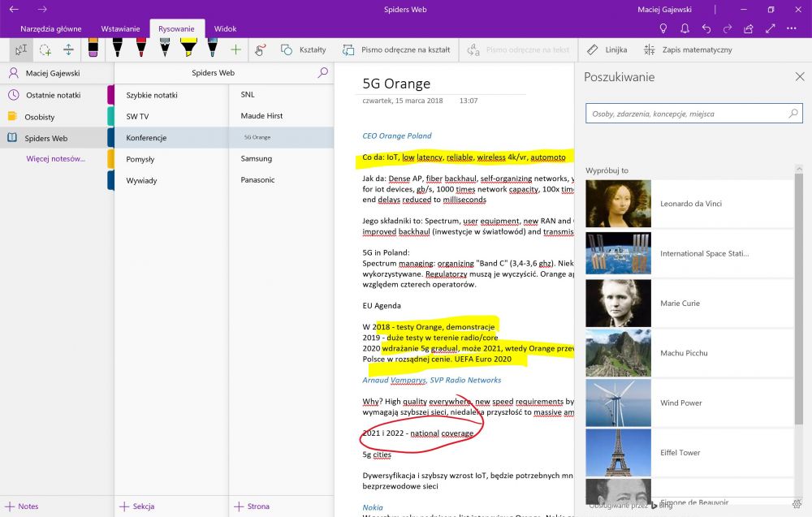Open the Wind Power suggestion

click(x=689, y=403)
